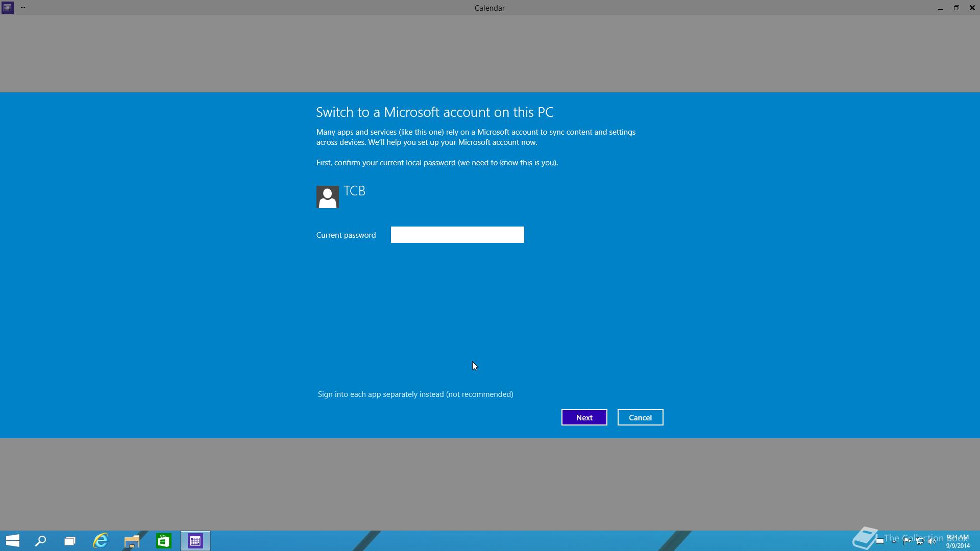
Task: Click the TCB user avatar picture
Action: click(x=328, y=197)
